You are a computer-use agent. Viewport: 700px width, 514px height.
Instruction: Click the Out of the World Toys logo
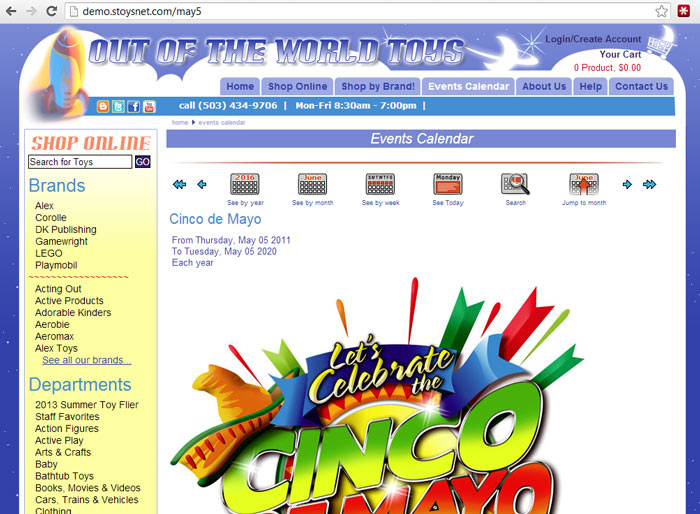click(277, 52)
